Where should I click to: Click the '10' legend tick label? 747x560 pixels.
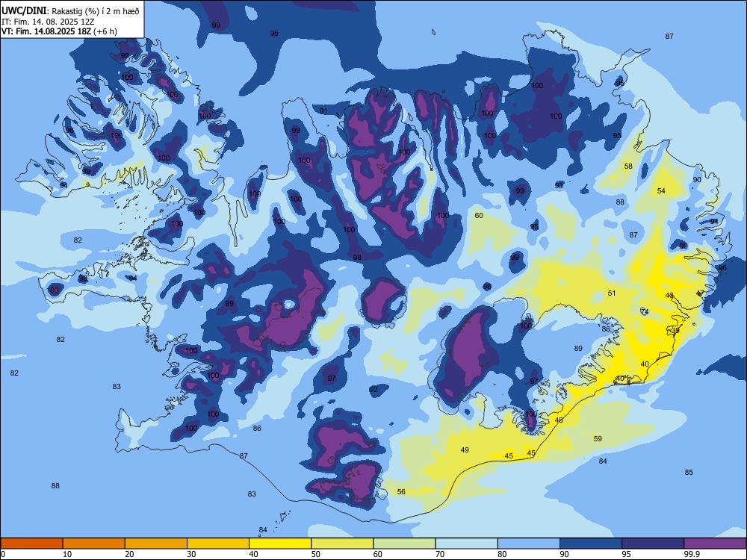click(67, 554)
